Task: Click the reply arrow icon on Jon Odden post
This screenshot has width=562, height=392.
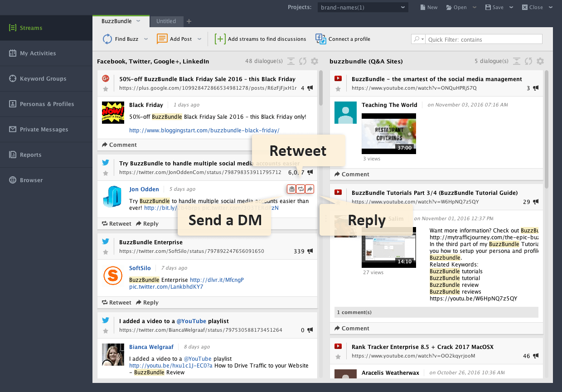Action: coord(309,189)
